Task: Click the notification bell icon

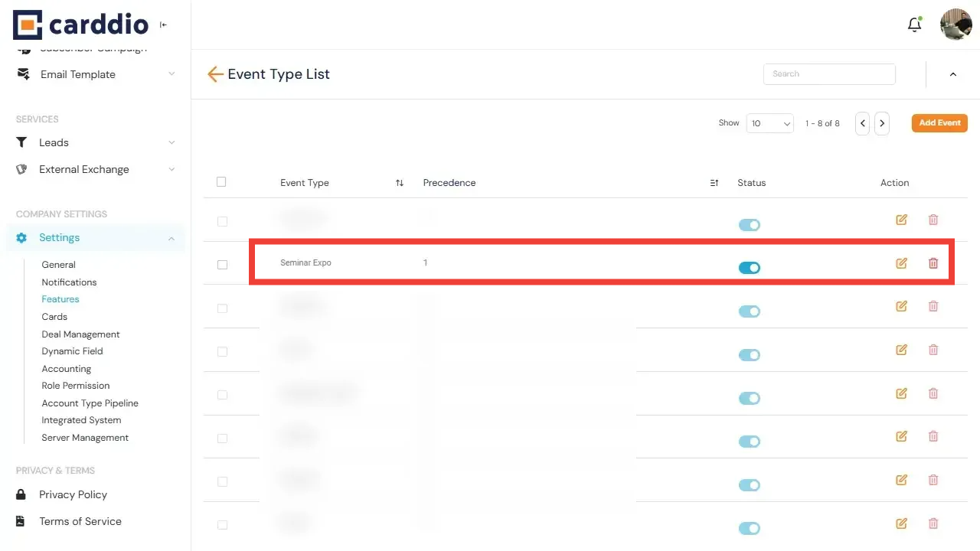Action: 914,25
